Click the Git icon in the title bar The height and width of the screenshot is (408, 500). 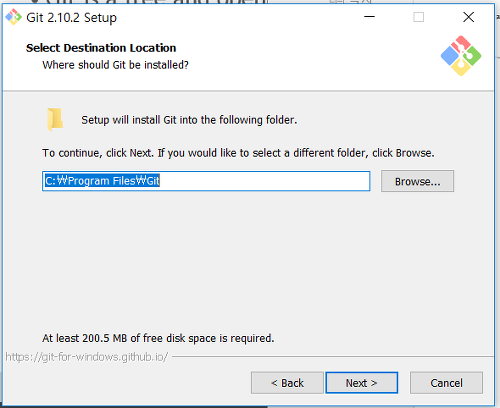click(13, 17)
